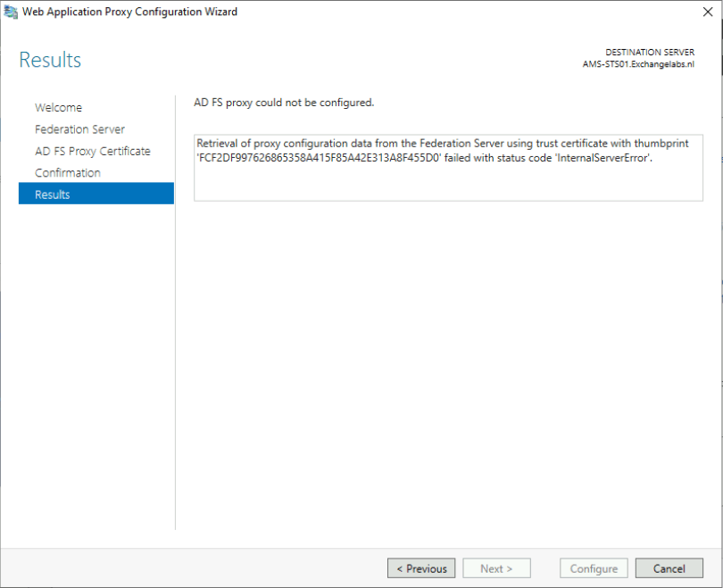Click the AMS-STS01.Exchangelabs.nl server name
The image size is (723, 588).
click(637, 65)
